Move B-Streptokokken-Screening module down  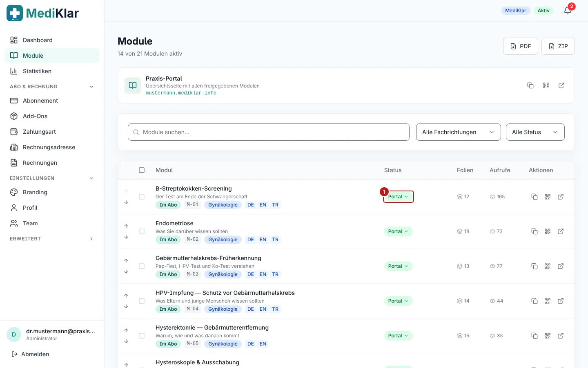pyautogui.click(x=126, y=202)
